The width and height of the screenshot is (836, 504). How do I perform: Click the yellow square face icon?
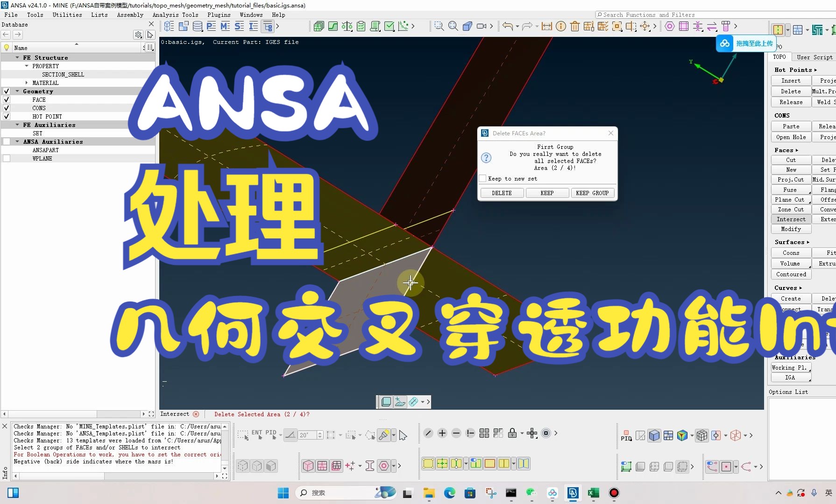pos(428,463)
